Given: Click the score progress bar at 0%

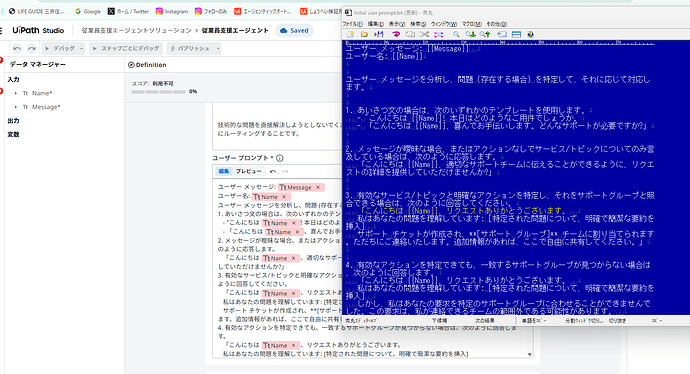Looking at the screenshot, I should pos(158,92).
